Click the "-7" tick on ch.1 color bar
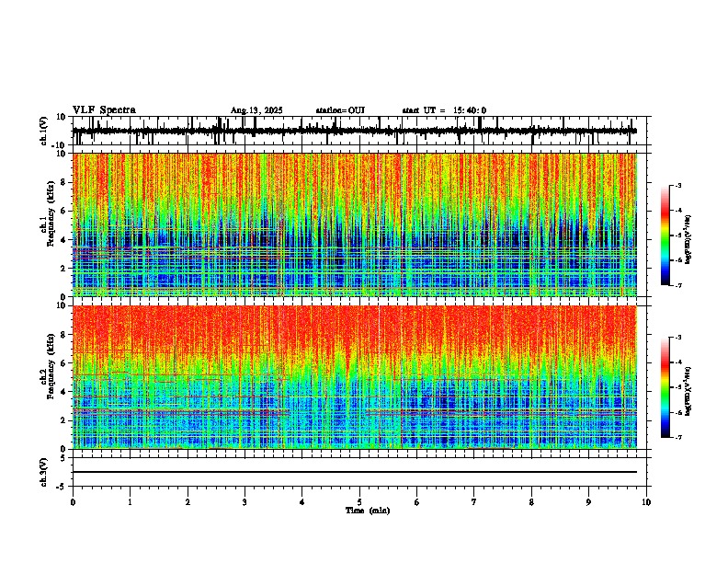The height and width of the screenshot is (563, 728). click(678, 285)
